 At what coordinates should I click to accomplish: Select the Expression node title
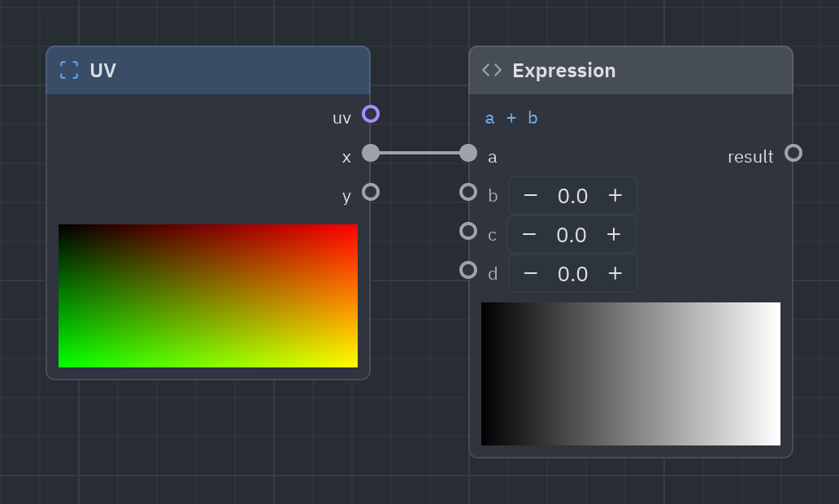pyautogui.click(x=564, y=71)
